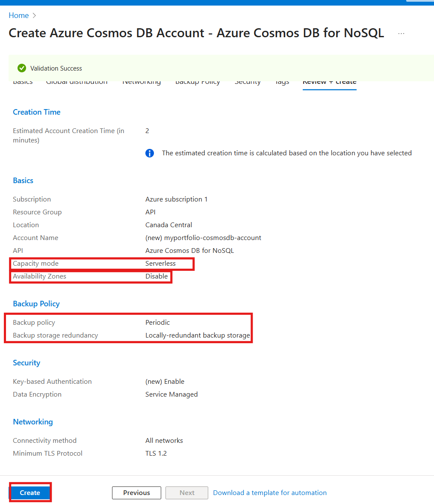
Task: Switch to the Basics tab
Action: (23, 82)
